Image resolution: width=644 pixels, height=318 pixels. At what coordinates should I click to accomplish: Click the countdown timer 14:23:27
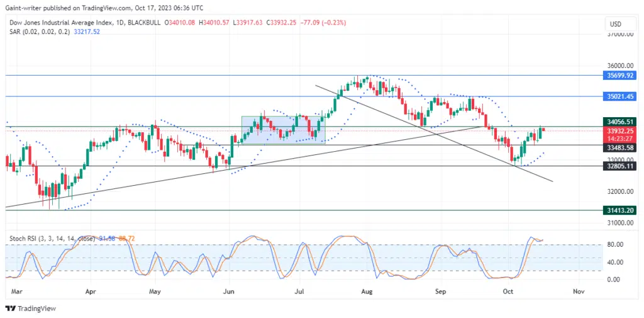click(x=621, y=138)
